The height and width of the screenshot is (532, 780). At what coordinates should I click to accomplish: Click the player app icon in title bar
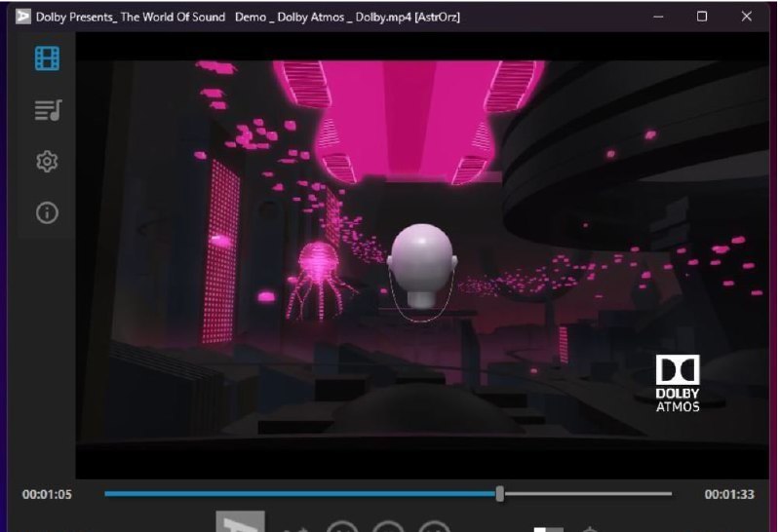click(22, 17)
